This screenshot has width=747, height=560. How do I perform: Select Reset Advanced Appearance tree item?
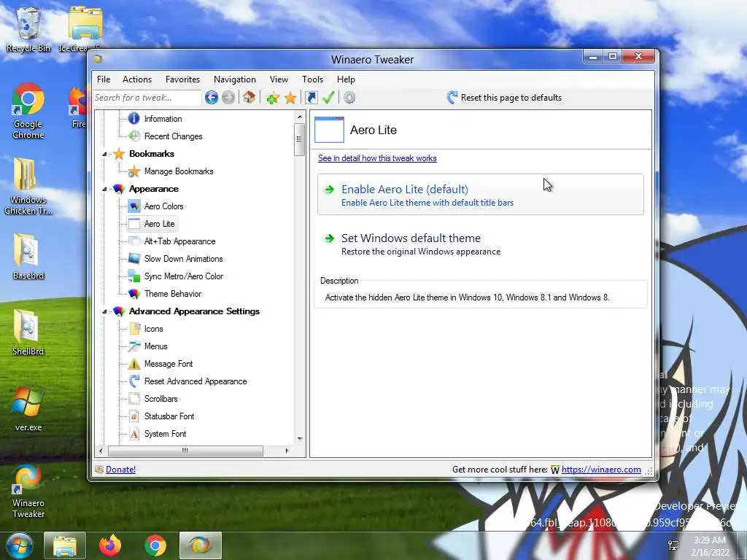pyautogui.click(x=196, y=381)
